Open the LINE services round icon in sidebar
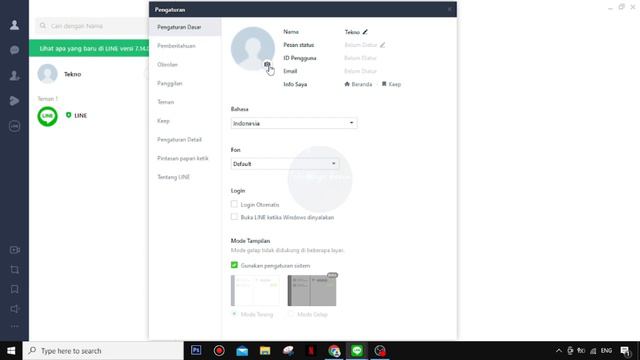The width and height of the screenshot is (640, 360). tap(14, 126)
